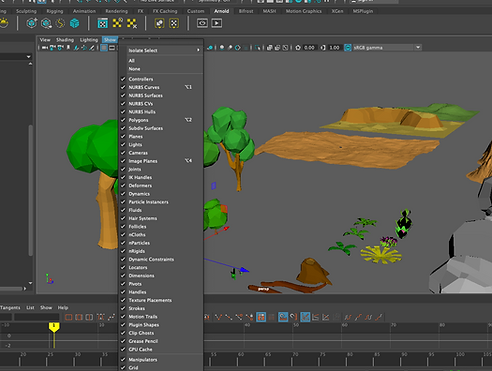The height and width of the screenshot is (371, 492).
Task: Click the yellow current time marker
Action: 54,327
